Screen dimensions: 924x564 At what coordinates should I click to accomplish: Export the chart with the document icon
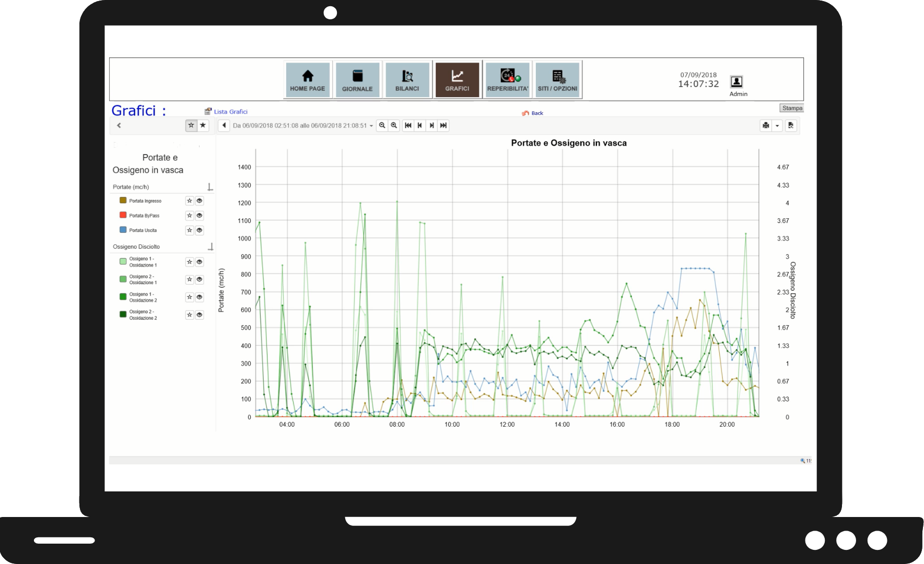(791, 125)
